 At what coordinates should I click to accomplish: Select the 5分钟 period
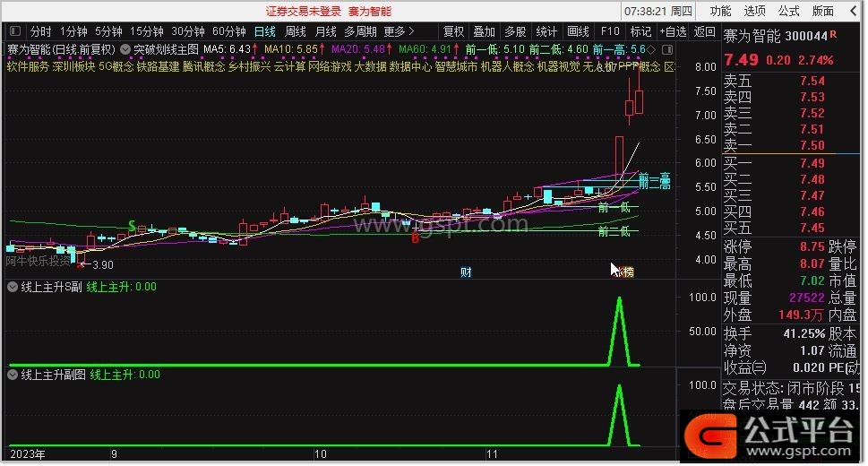(108, 31)
